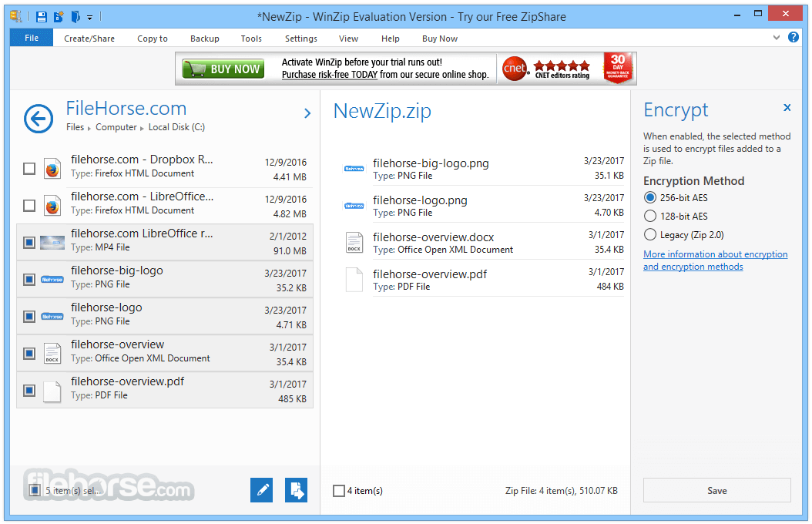Check the Dropbox HTML document checkbox
The width and height of the screenshot is (812, 524).
pyautogui.click(x=29, y=169)
